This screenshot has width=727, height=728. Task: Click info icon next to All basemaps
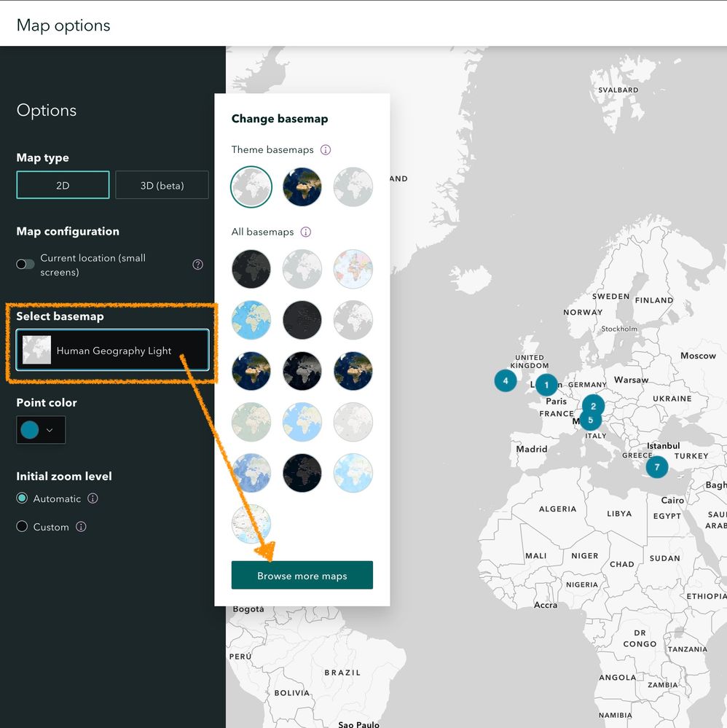tap(306, 232)
